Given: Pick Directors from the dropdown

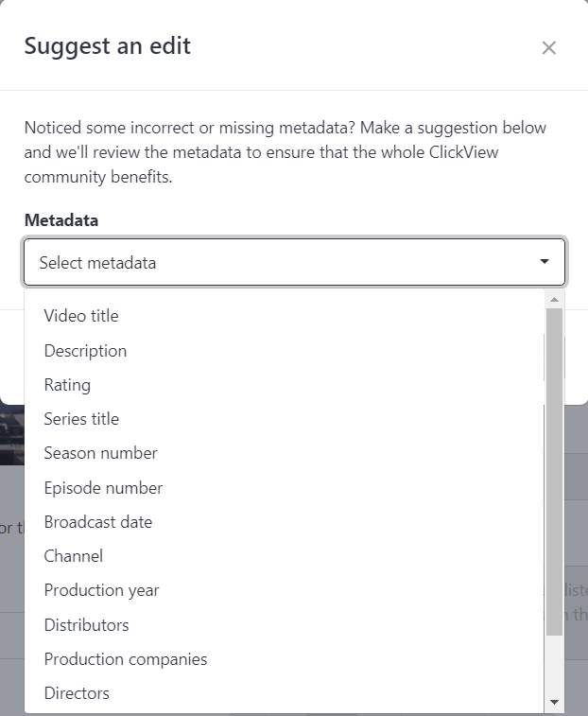Looking at the screenshot, I should click(x=285, y=693).
